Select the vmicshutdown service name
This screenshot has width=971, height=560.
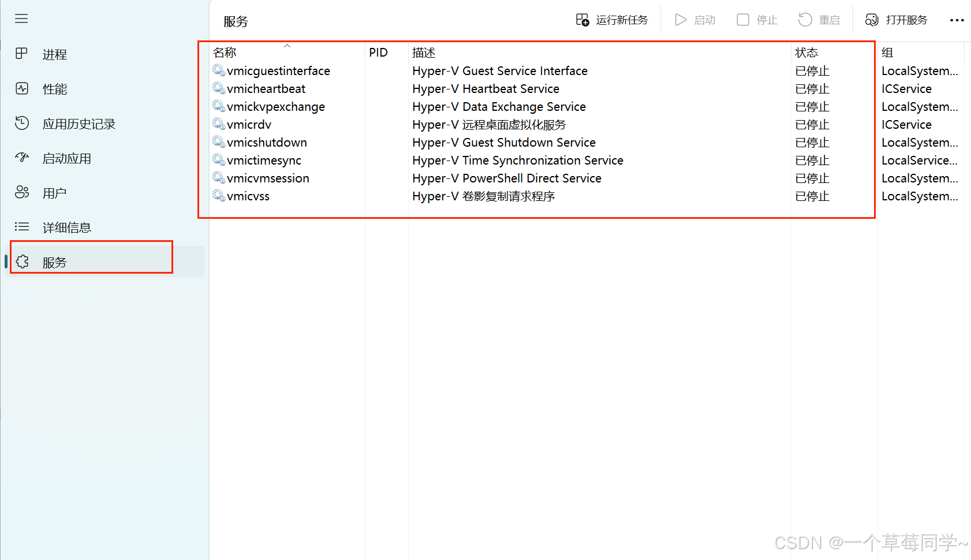pyautogui.click(x=267, y=143)
